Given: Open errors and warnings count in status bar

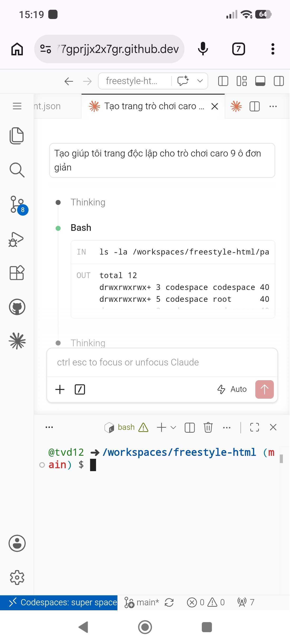Looking at the screenshot, I should click(206, 602).
